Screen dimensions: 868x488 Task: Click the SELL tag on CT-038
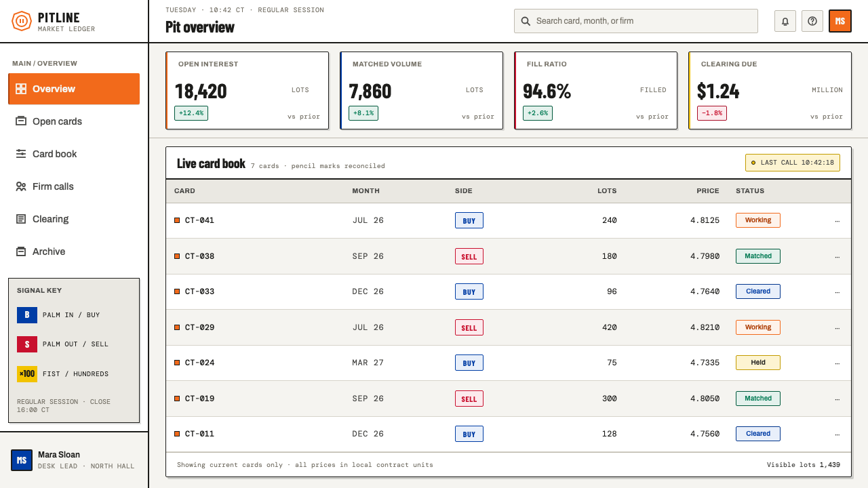[469, 256]
